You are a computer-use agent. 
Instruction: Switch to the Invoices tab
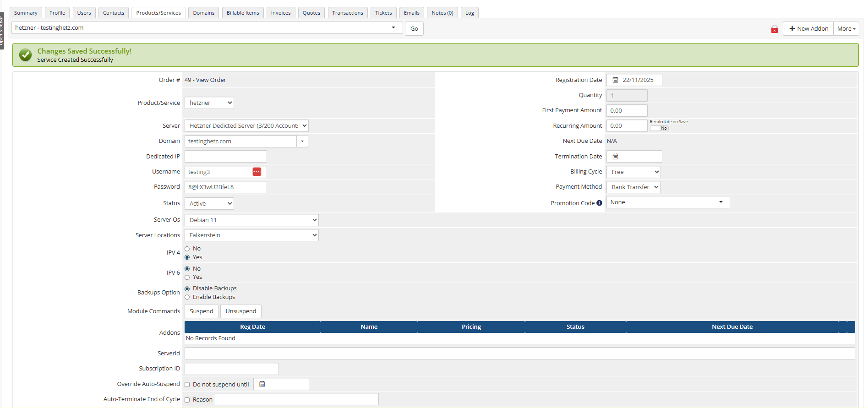click(x=280, y=13)
